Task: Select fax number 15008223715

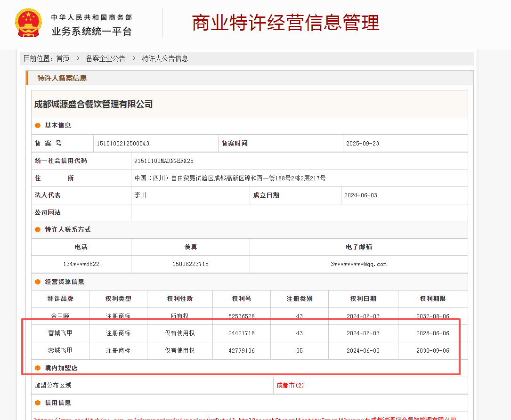Action: 191,264
